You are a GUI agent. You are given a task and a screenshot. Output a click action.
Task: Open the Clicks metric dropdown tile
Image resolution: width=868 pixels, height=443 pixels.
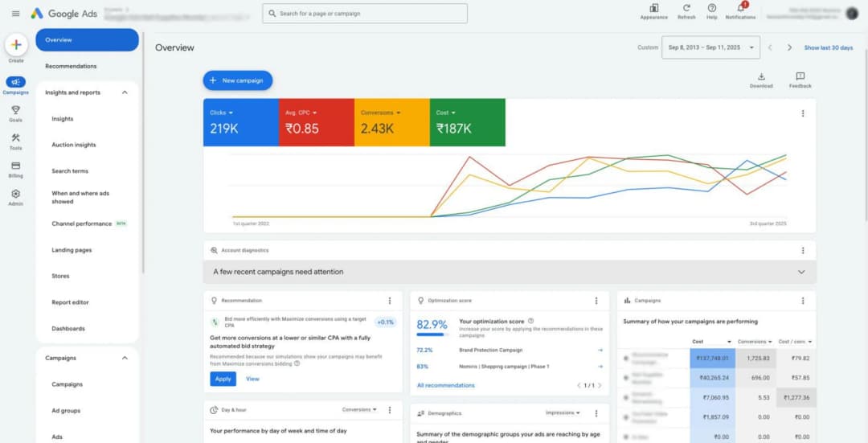(240, 122)
